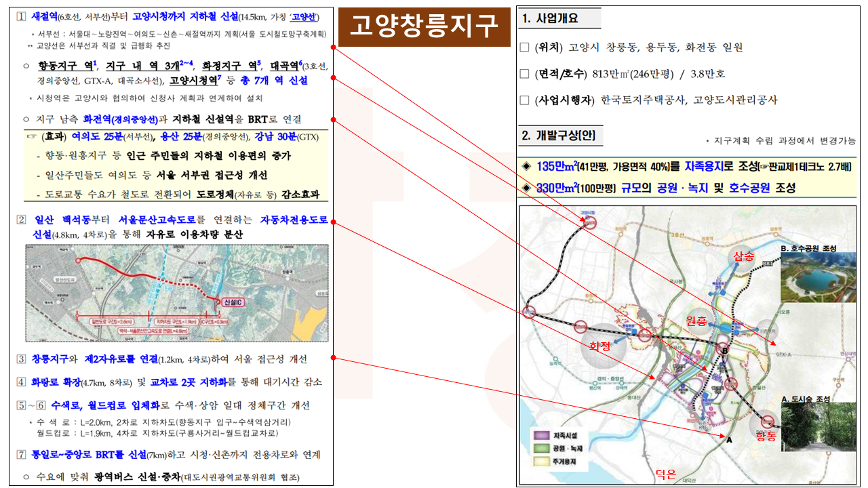
Task: Check the (면적/호수) checkbox
Action: pos(524,74)
